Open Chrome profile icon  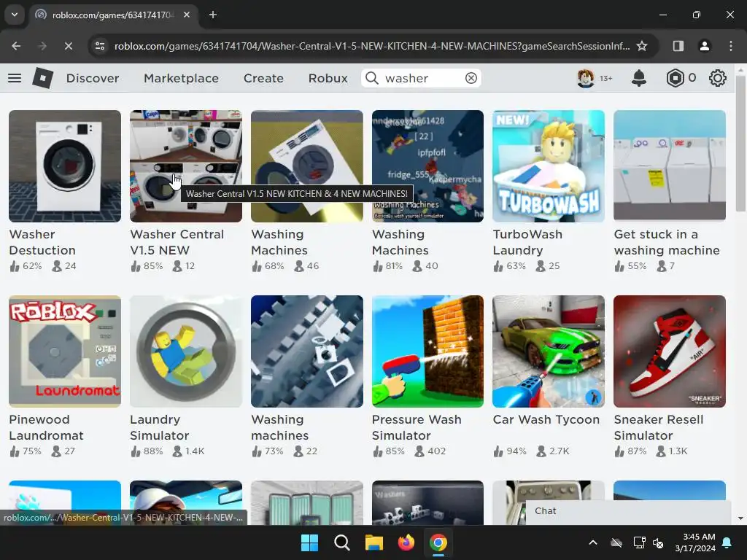pyautogui.click(x=704, y=46)
